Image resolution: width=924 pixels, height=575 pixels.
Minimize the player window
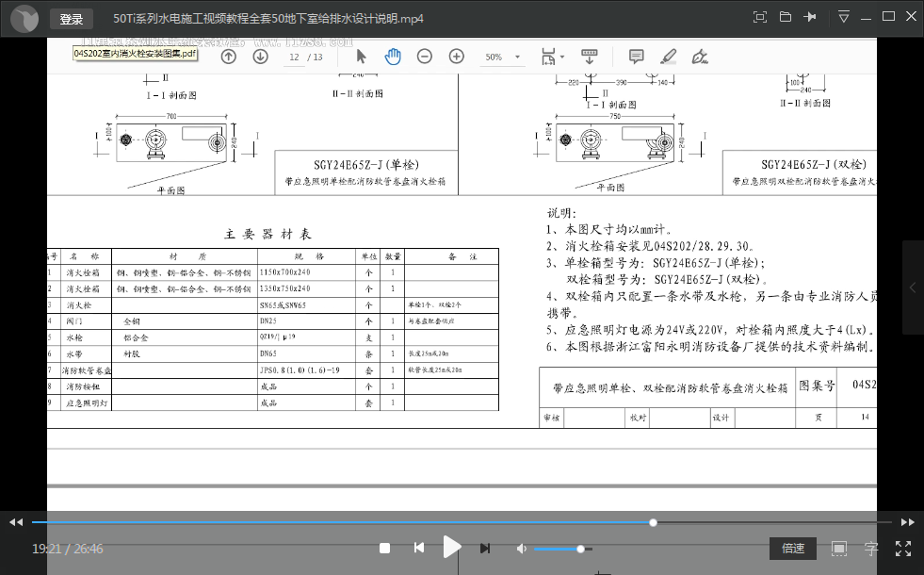tap(866, 17)
